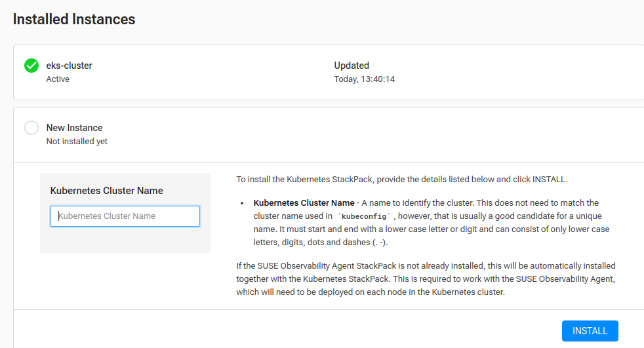Click the Kubernetes Cluster Name label above the input
Viewport: 644px width, 348px height.
tap(106, 191)
